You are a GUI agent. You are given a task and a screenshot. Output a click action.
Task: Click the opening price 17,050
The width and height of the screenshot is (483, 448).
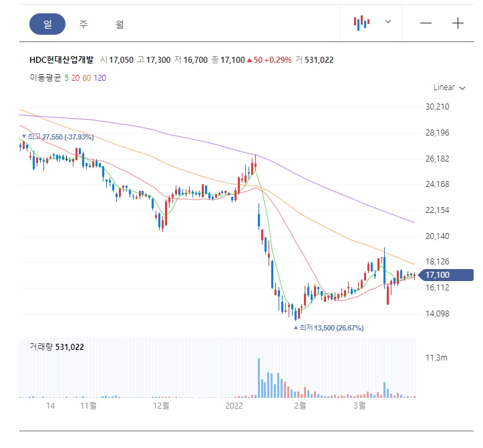tap(121, 59)
